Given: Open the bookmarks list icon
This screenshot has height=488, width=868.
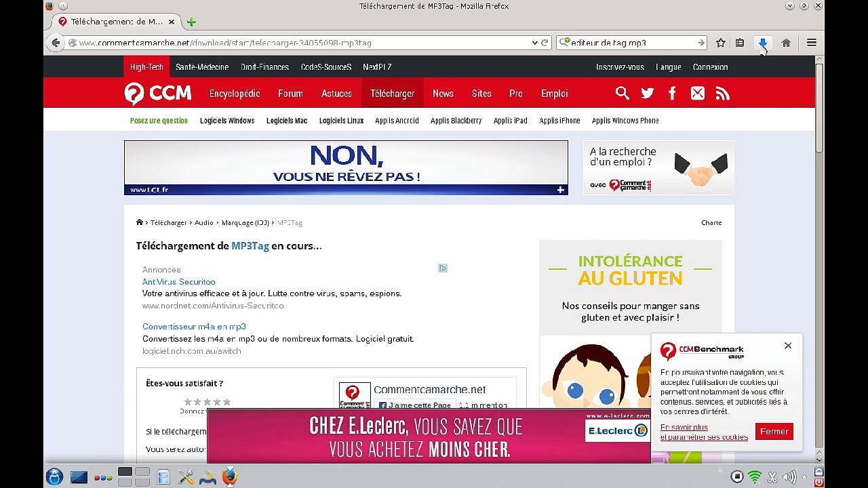Looking at the screenshot, I should point(740,43).
